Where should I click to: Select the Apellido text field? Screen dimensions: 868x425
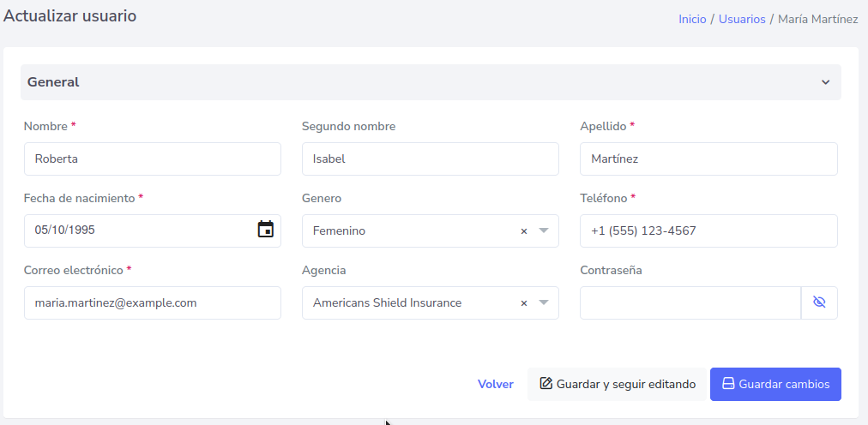[x=708, y=159]
